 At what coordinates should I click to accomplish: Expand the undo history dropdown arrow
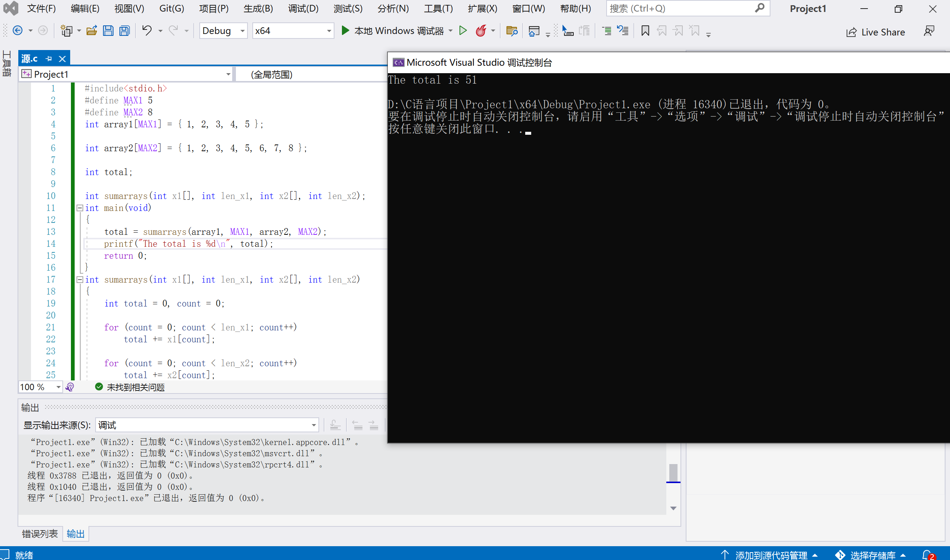(x=161, y=31)
